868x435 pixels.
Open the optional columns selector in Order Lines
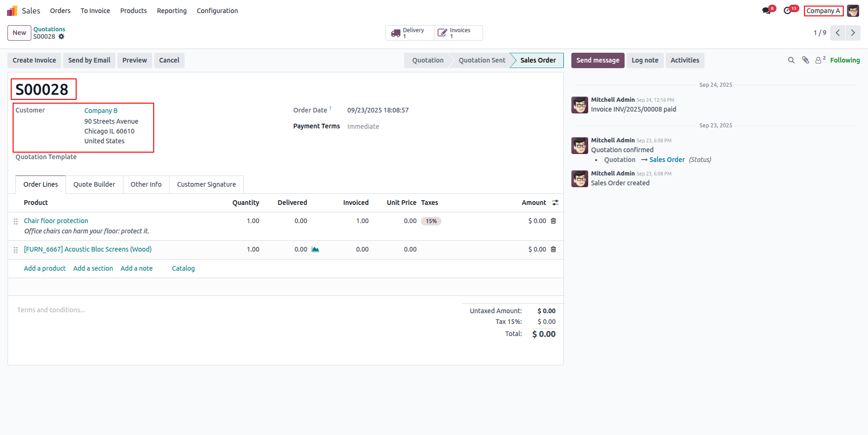coord(555,203)
